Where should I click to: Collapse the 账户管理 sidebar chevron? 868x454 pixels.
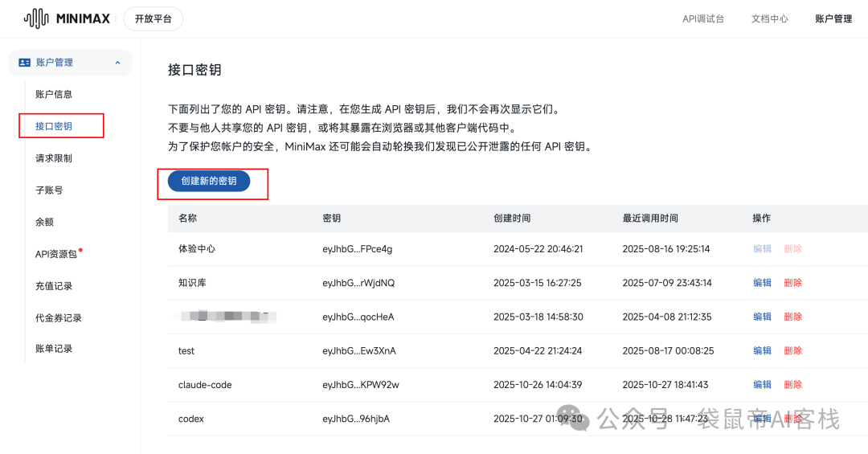pyautogui.click(x=117, y=63)
